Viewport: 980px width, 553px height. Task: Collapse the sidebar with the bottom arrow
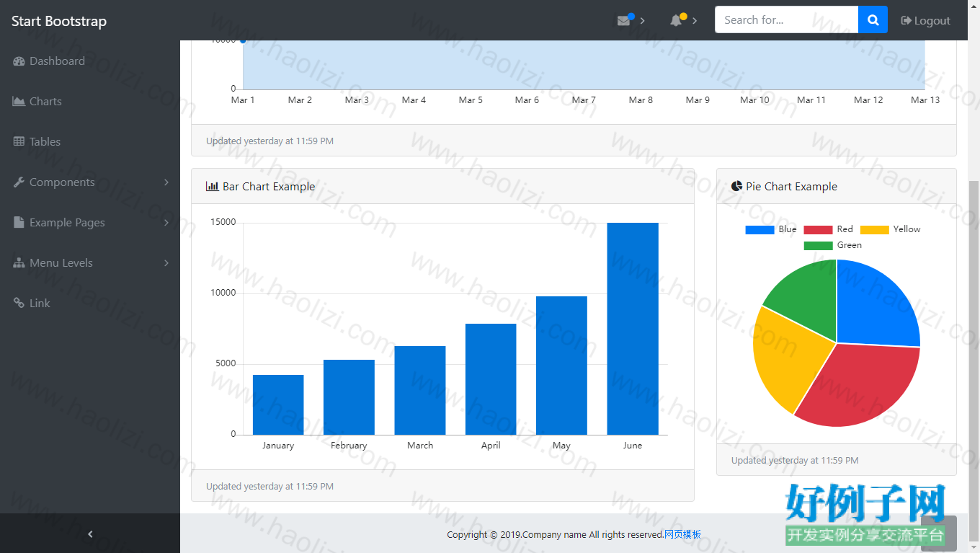pos(90,534)
